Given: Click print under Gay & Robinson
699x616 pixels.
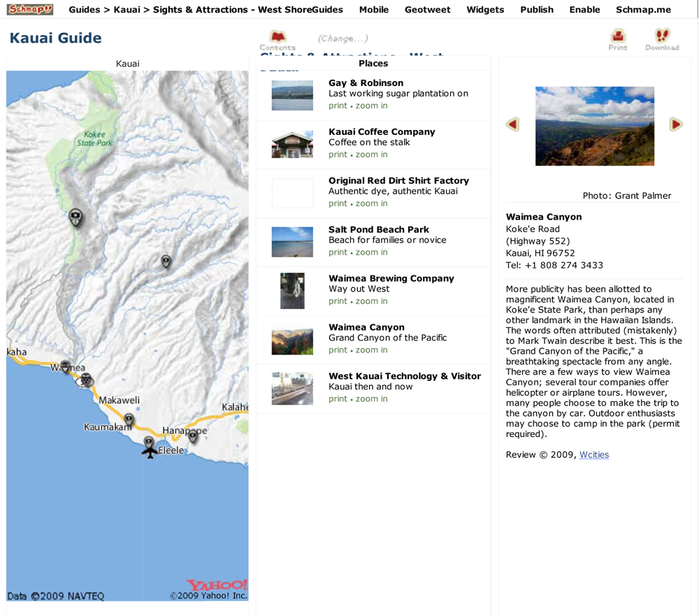Looking at the screenshot, I should (338, 106).
